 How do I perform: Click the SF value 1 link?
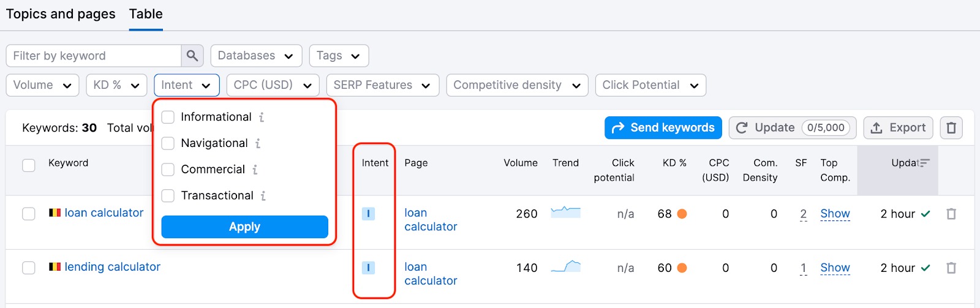click(803, 268)
